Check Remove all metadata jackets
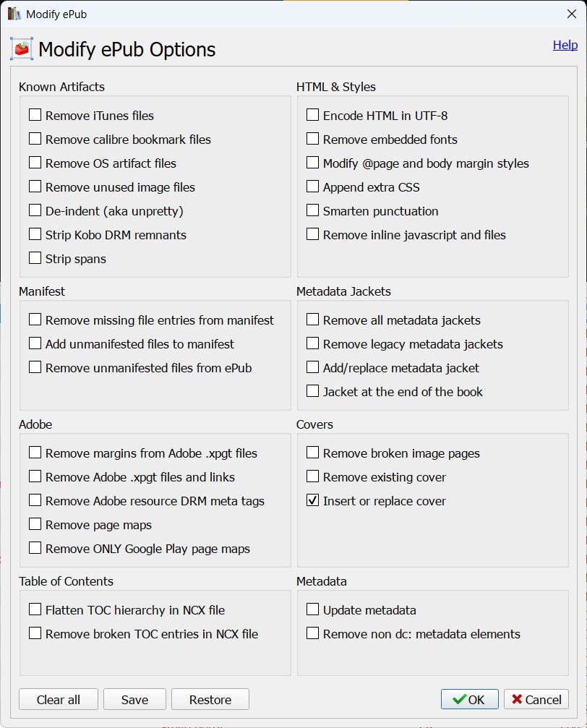 tap(312, 320)
